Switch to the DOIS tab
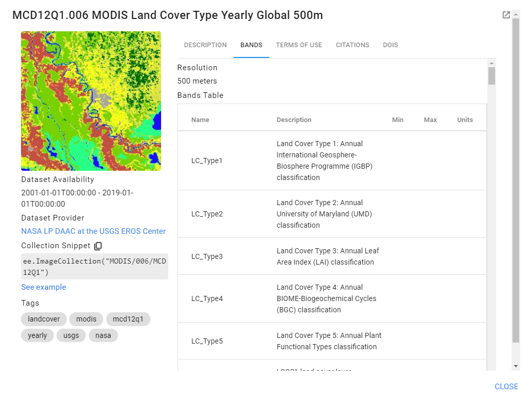532x401 pixels. click(x=390, y=45)
